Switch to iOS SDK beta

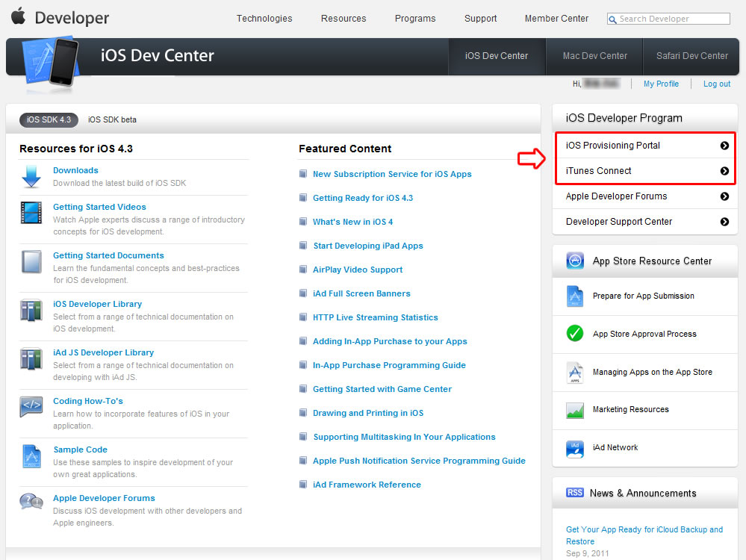tap(112, 120)
